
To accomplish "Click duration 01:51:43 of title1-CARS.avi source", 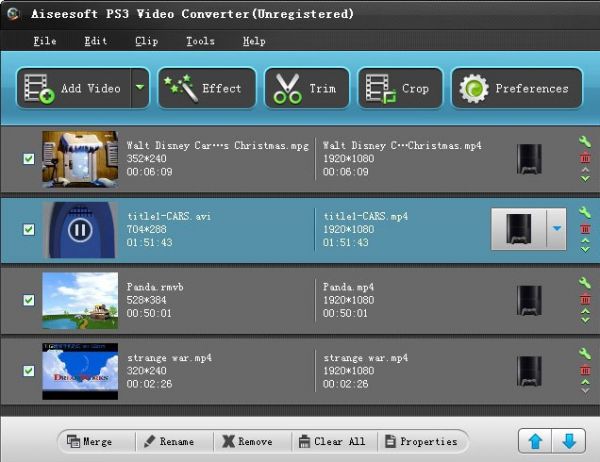I will (149, 242).
